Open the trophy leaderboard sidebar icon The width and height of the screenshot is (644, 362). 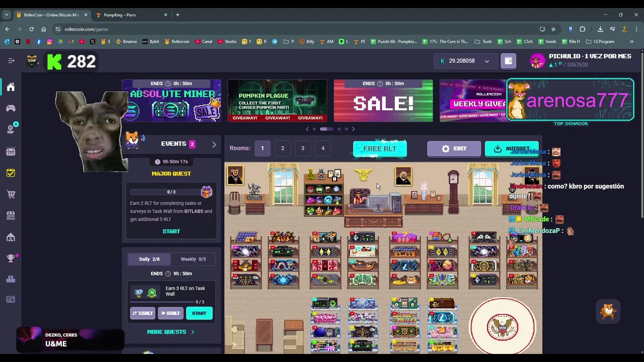[x=11, y=258]
